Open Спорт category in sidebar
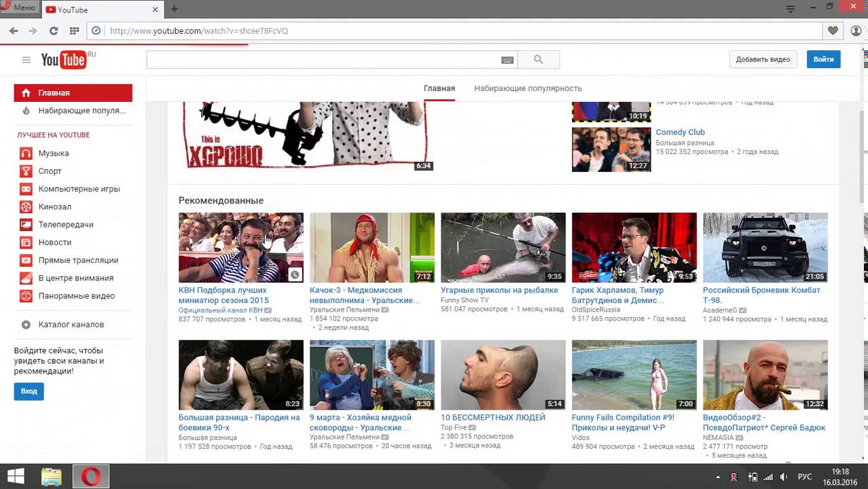868x489 pixels. [50, 171]
